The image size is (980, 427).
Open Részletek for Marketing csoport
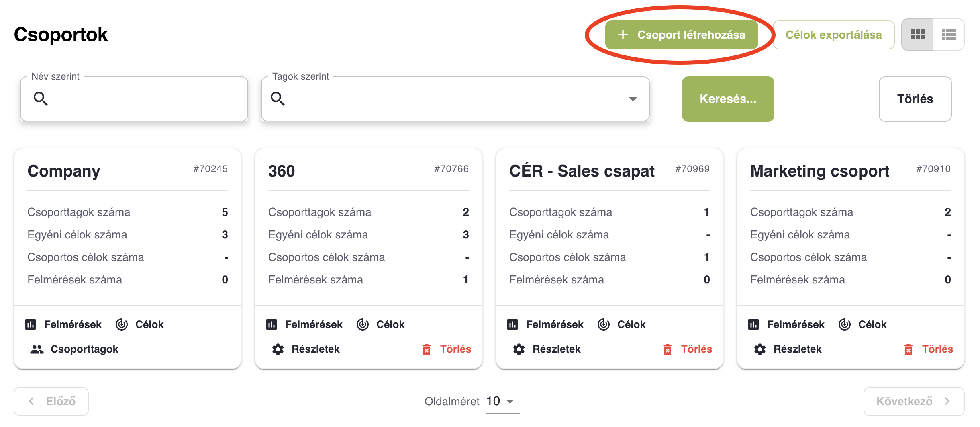coord(788,349)
